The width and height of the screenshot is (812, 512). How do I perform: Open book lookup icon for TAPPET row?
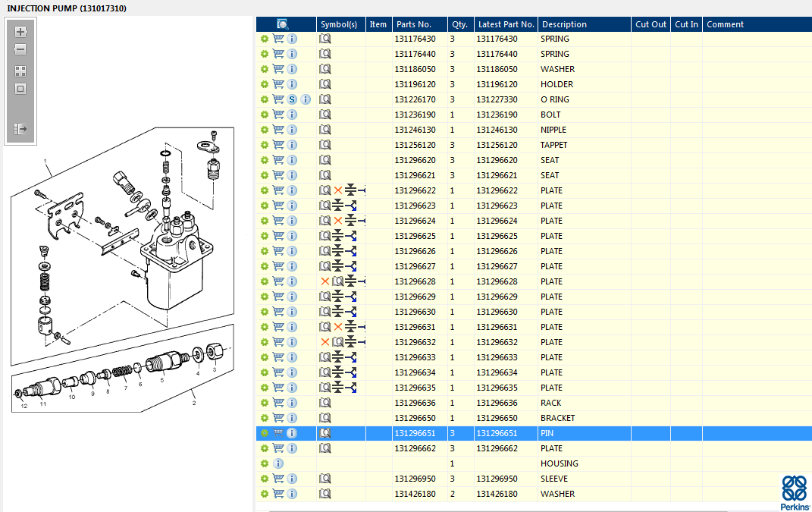coord(325,145)
